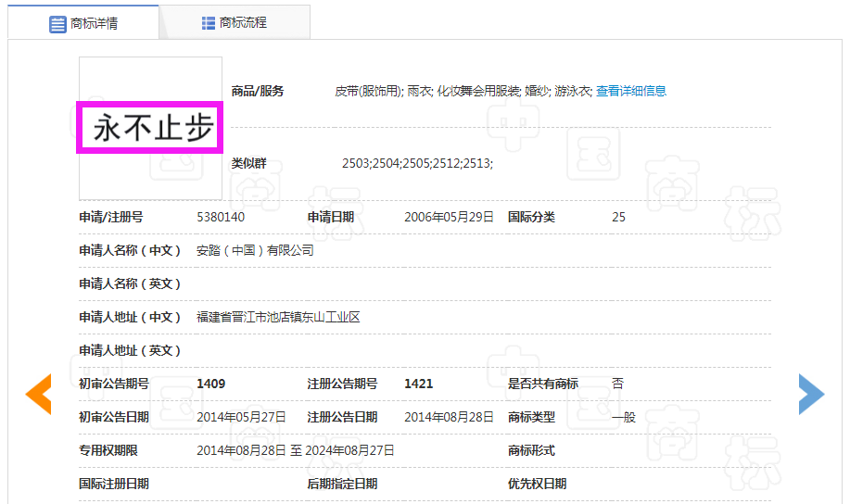Click international class value 25
Viewport: 850px width, 504px height.
pos(618,217)
